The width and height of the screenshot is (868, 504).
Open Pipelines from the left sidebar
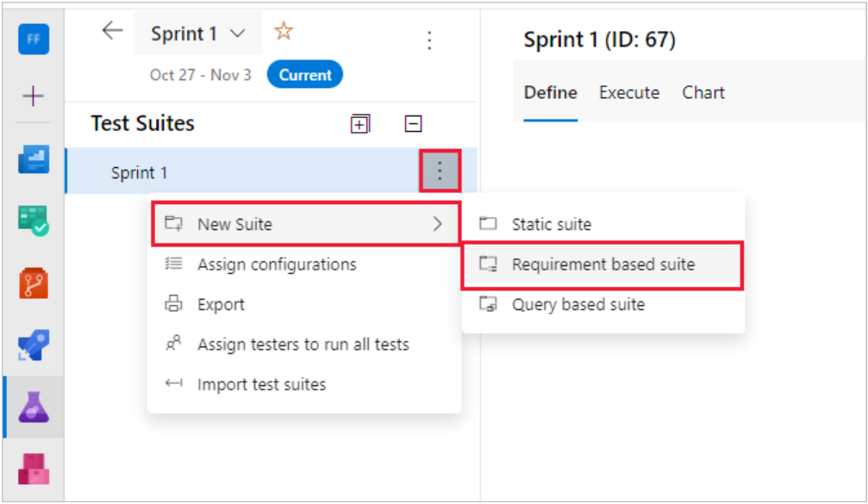click(34, 344)
